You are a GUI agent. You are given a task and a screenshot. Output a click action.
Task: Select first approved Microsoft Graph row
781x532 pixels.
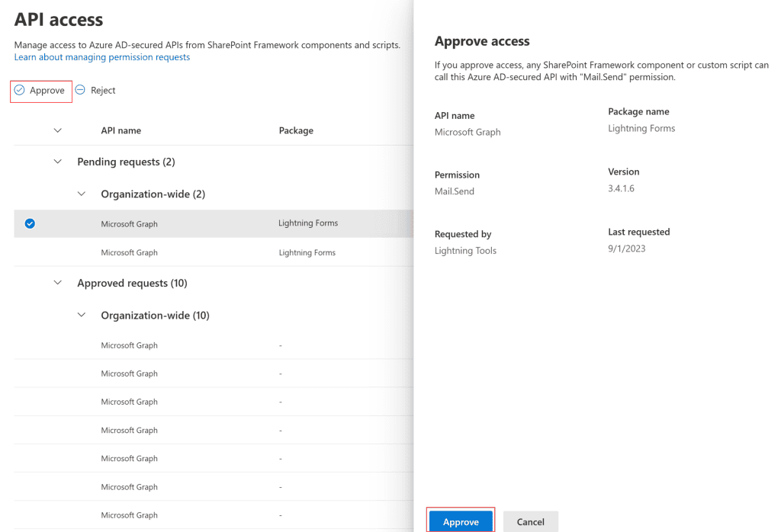[x=129, y=345]
